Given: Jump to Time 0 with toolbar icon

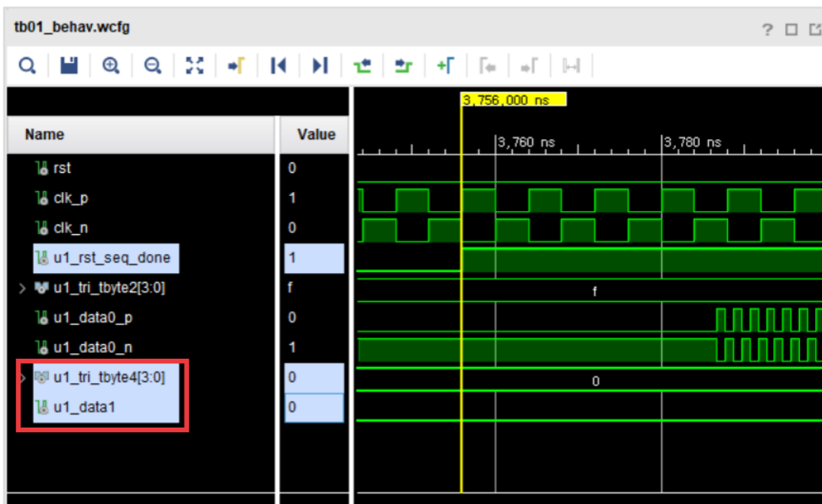Looking at the screenshot, I should [x=278, y=66].
